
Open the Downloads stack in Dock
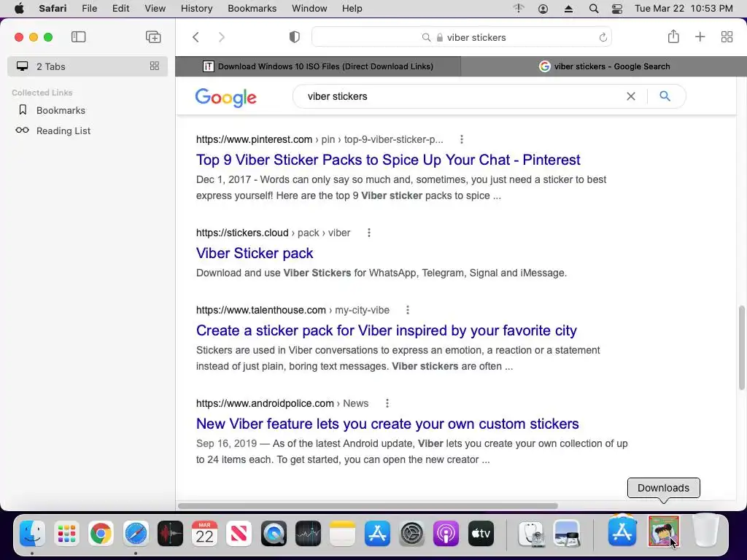click(663, 532)
